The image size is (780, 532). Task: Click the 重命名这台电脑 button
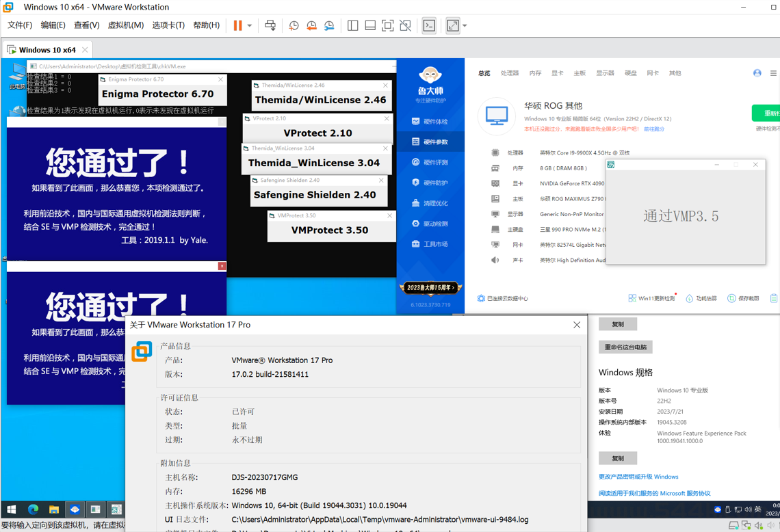point(625,347)
